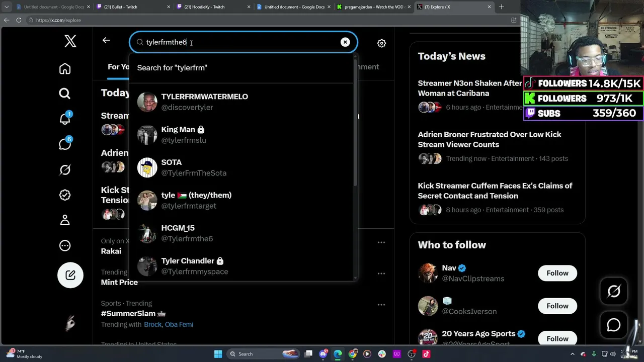Viewport: 644px width, 362px height.
Task: Open the verified badge icon in the sidebar
Action: point(65,195)
